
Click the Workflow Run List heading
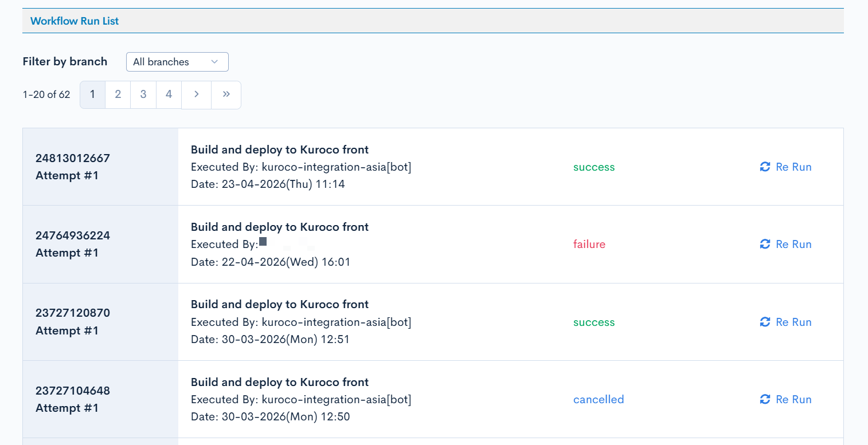[x=75, y=21]
